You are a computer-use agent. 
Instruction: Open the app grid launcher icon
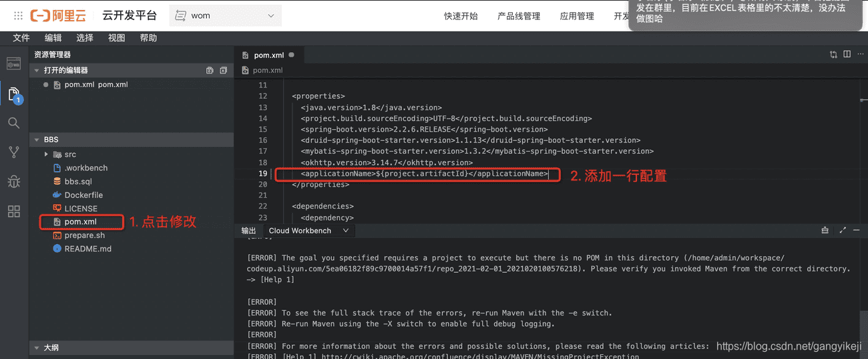(18, 15)
